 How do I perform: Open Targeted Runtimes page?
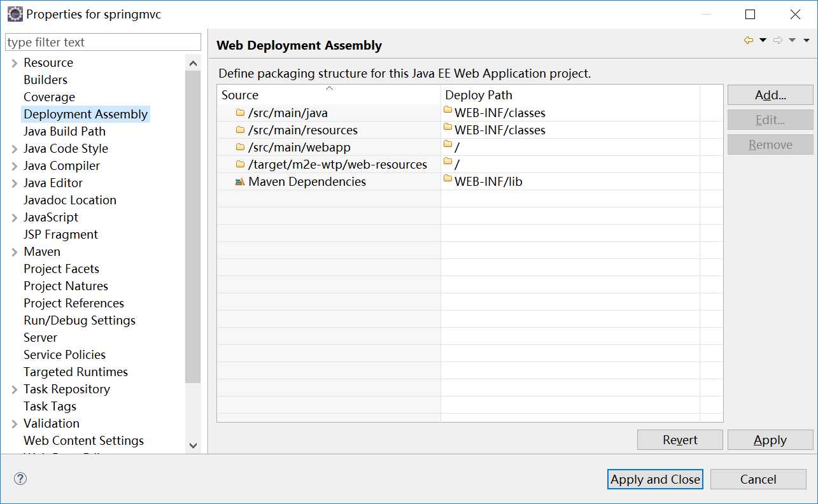76,372
